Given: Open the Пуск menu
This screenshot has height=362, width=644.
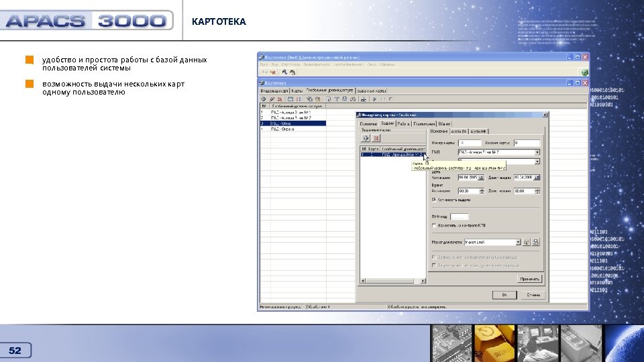Looking at the screenshot, I should 264,64.
